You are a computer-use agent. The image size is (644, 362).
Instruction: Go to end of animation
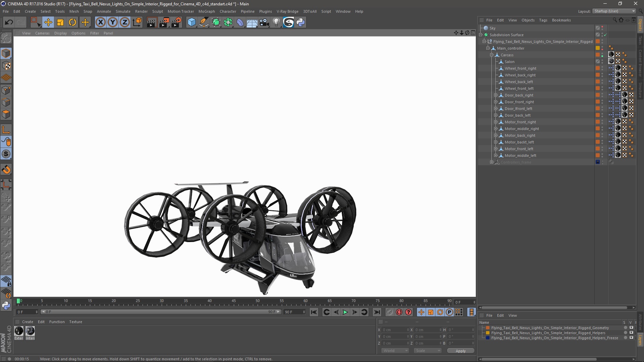[x=377, y=312]
